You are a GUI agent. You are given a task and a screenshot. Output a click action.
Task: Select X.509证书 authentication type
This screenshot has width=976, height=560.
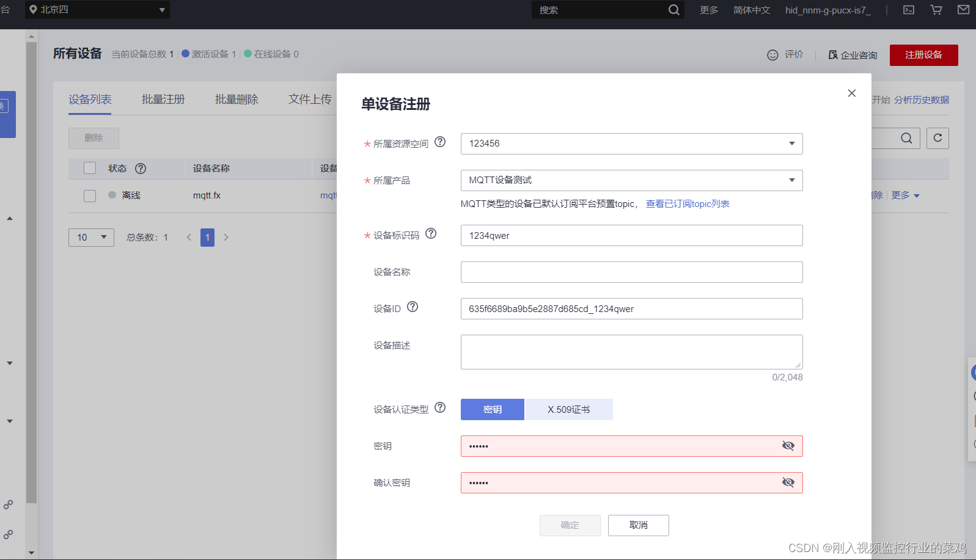(x=569, y=409)
